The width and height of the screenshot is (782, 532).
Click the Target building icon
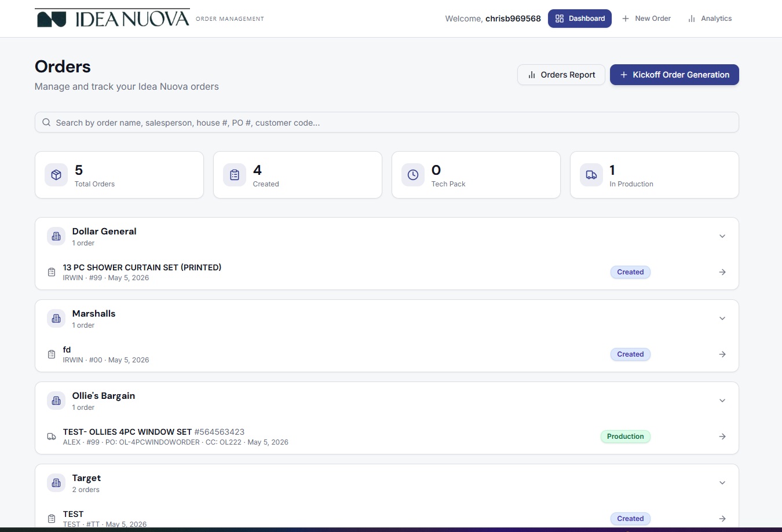point(56,483)
